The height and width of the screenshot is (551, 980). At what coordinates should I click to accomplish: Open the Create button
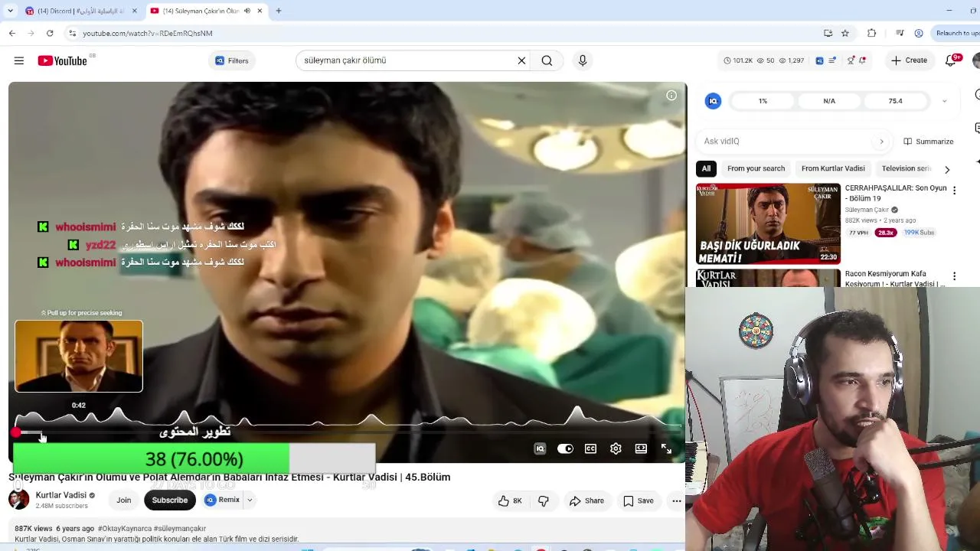tap(910, 60)
